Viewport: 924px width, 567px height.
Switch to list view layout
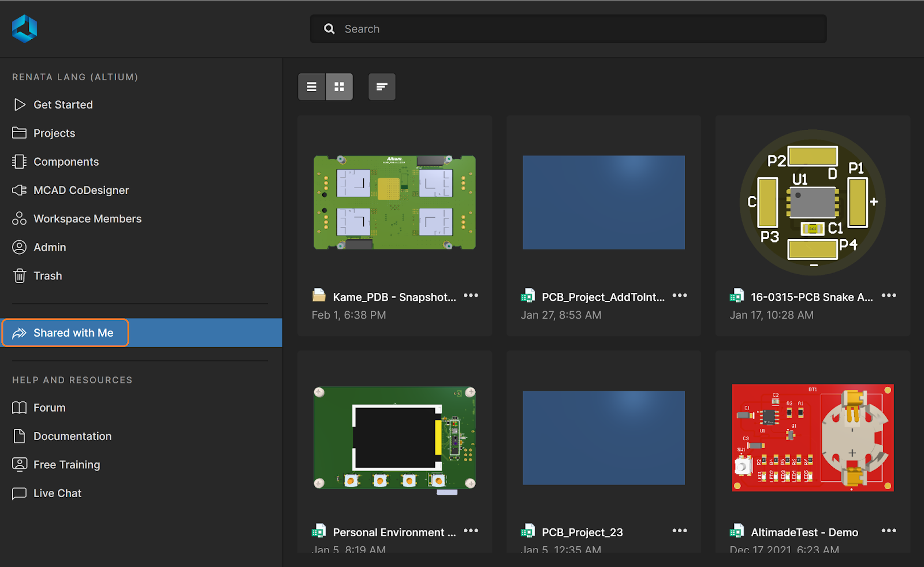(x=311, y=87)
